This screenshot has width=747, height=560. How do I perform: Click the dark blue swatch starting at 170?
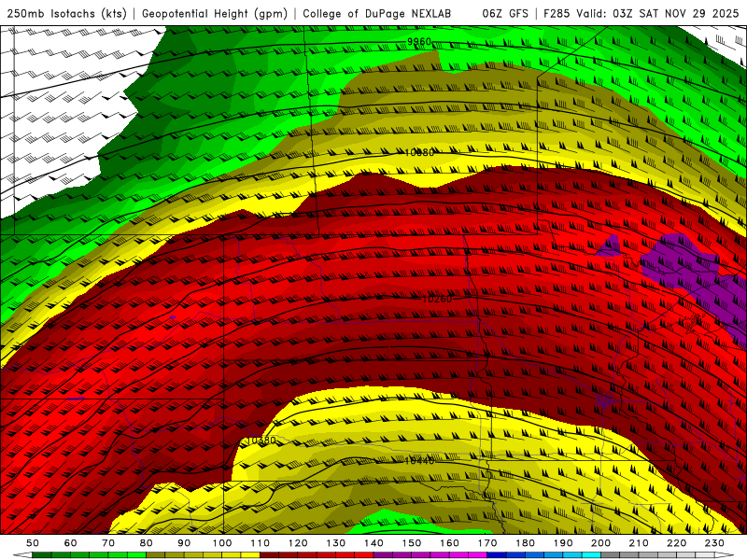pos(497,555)
